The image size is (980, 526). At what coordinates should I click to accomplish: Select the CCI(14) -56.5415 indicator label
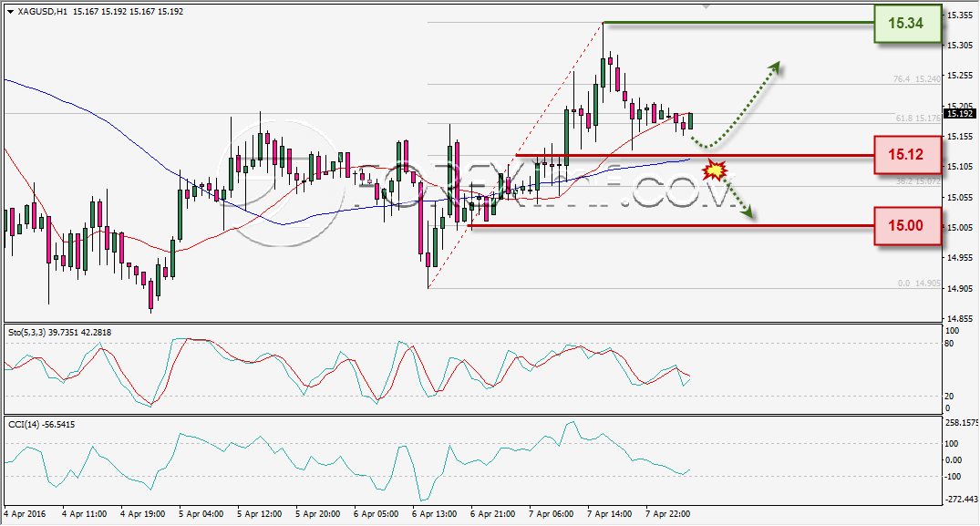click(x=41, y=424)
